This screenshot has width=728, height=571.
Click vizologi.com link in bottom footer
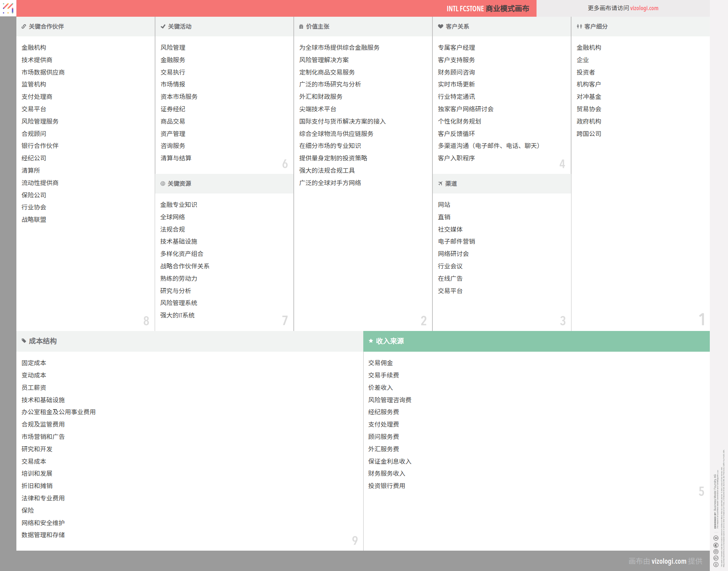click(x=668, y=561)
